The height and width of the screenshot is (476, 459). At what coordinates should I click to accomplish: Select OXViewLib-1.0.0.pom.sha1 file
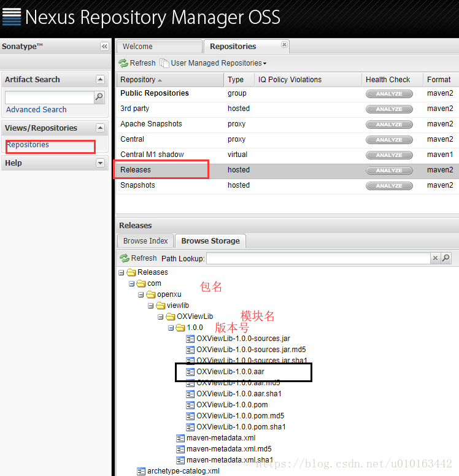point(241,427)
